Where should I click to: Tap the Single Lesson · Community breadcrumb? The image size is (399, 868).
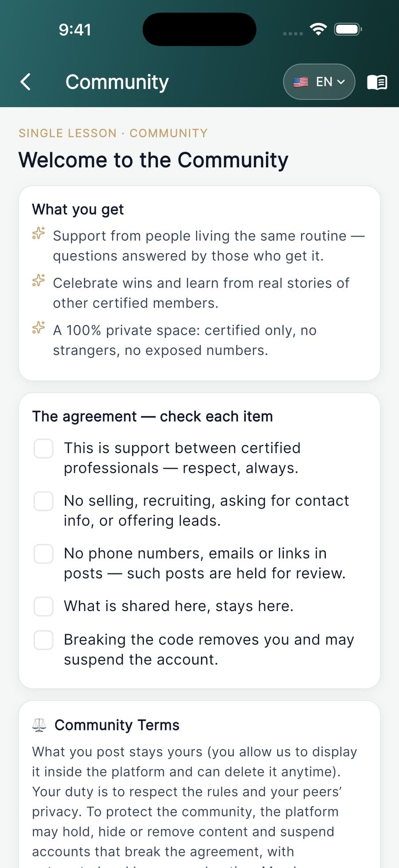pos(113,133)
